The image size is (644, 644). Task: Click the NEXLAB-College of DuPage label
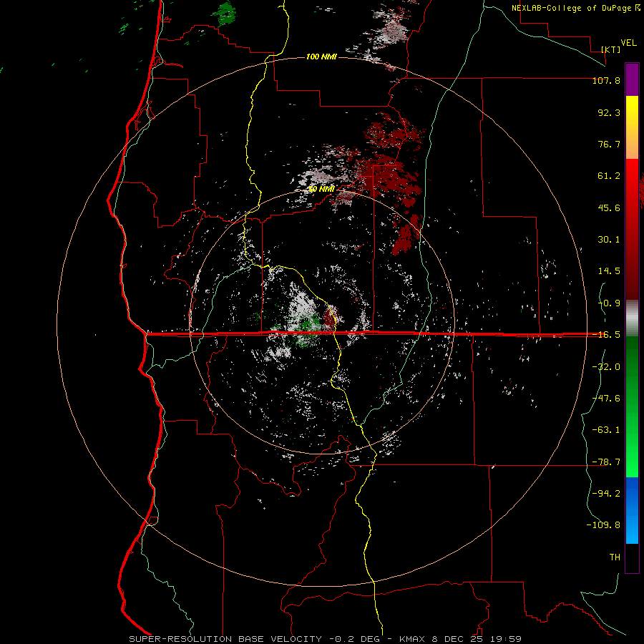[575, 8]
